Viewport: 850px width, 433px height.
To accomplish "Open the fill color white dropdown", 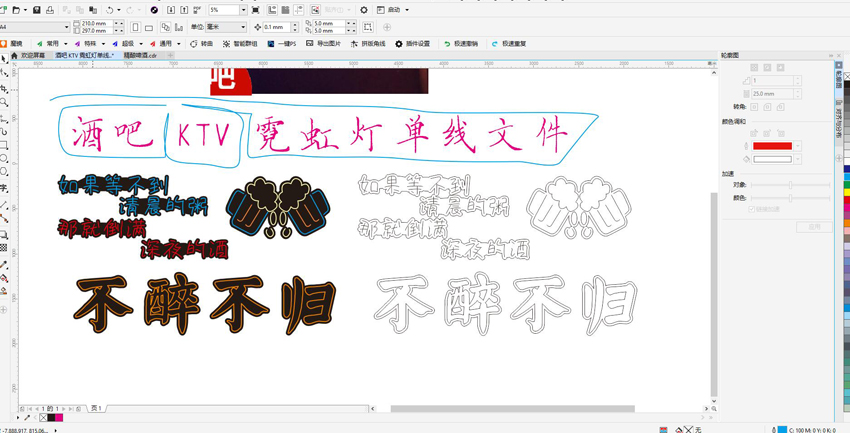I will pos(798,159).
